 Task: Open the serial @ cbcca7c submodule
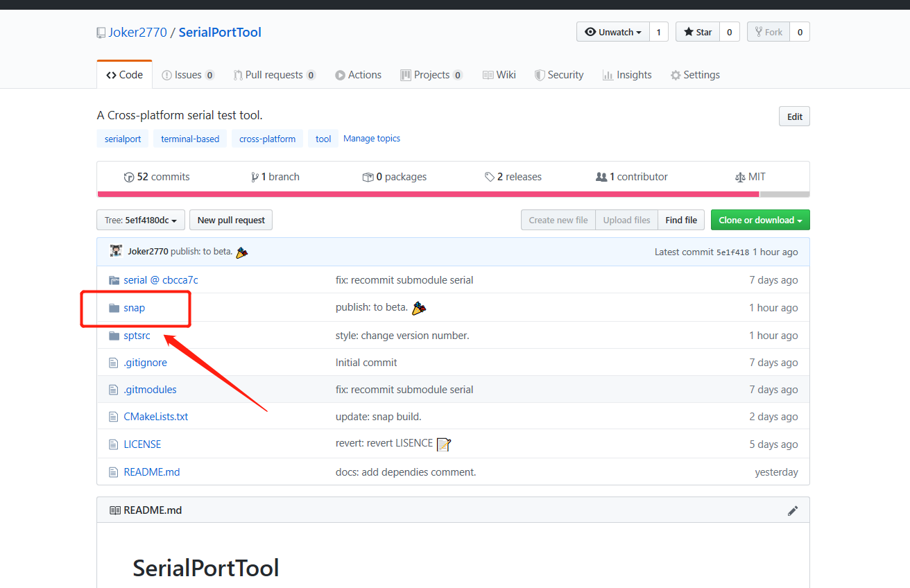[161, 280]
